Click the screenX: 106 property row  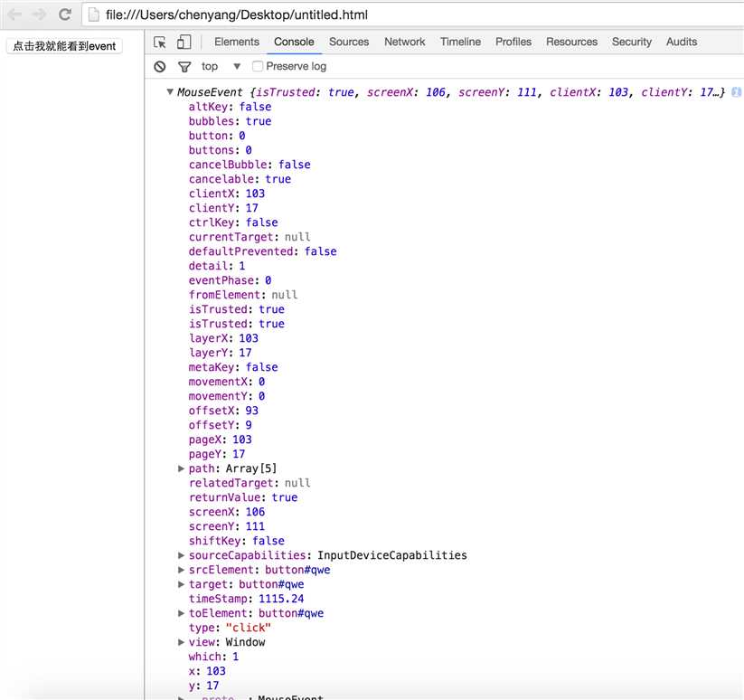tap(227, 512)
